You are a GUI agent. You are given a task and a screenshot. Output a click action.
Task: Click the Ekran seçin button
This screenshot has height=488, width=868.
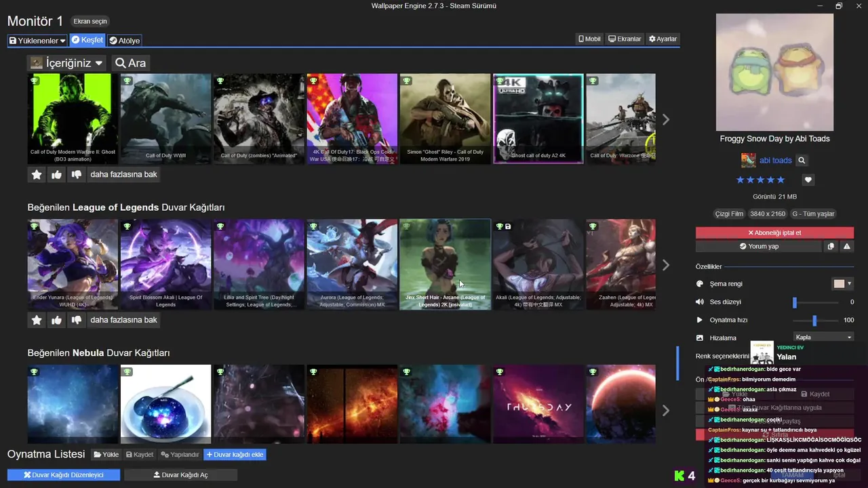[x=90, y=22]
